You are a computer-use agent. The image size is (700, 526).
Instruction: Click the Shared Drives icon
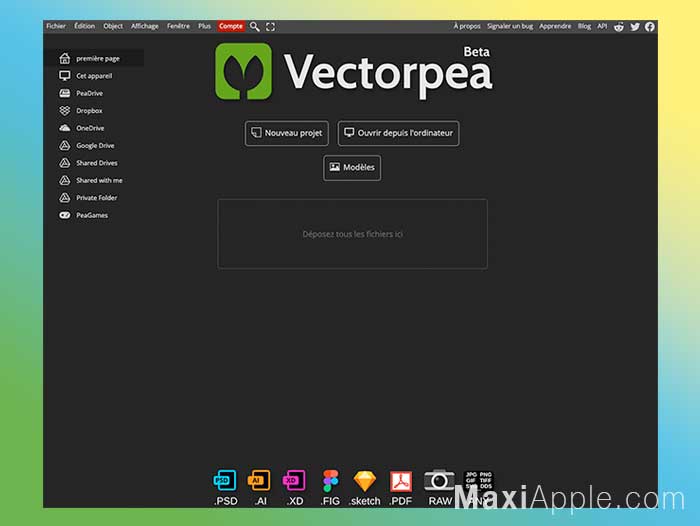65,163
